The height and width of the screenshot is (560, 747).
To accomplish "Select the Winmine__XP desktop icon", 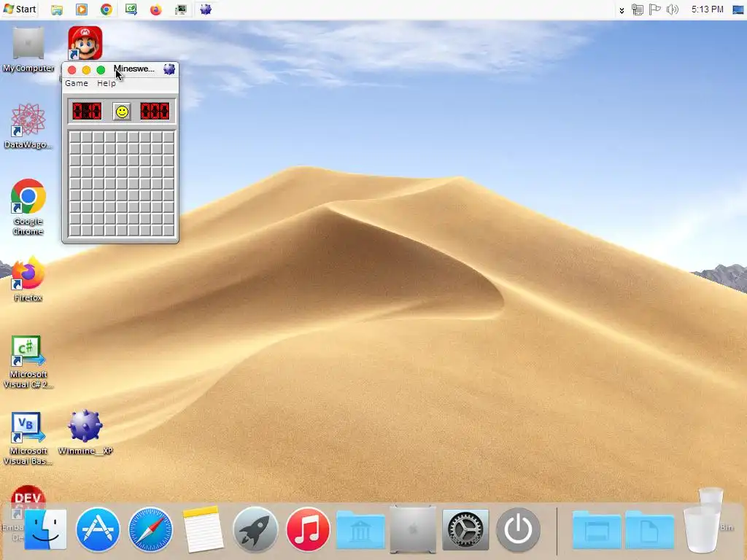I will click(85, 432).
